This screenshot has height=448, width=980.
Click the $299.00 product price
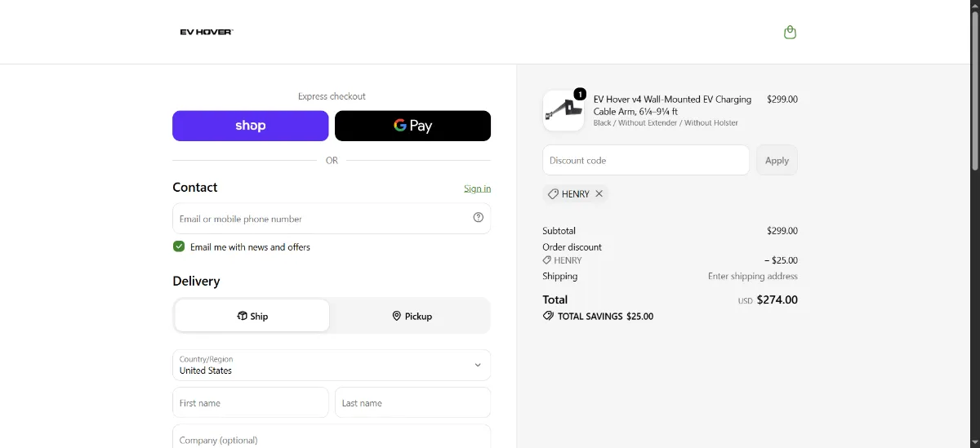[x=782, y=99]
